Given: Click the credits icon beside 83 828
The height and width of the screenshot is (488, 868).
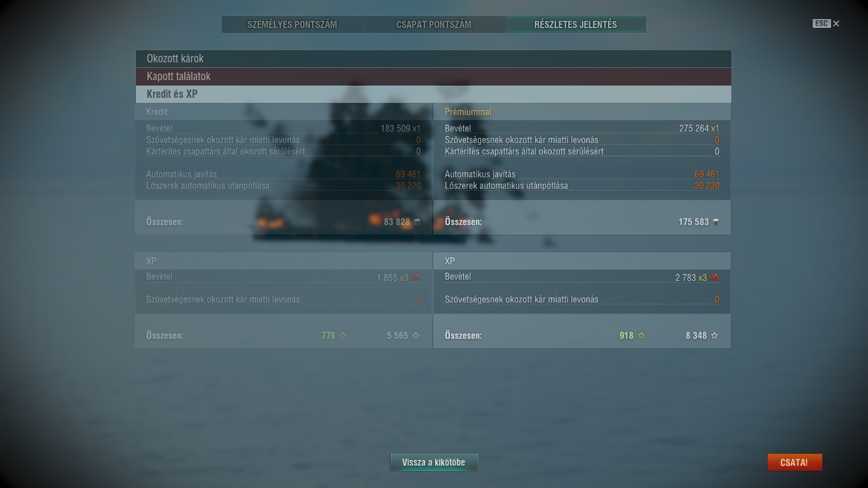Looking at the screenshot, I should [417, 222].
